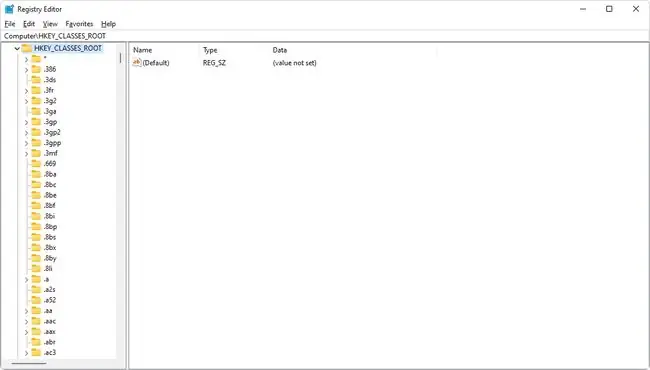The image size is (650, 370).
Task: Click the .669 key folder icon
Action: tap(36, 164)
